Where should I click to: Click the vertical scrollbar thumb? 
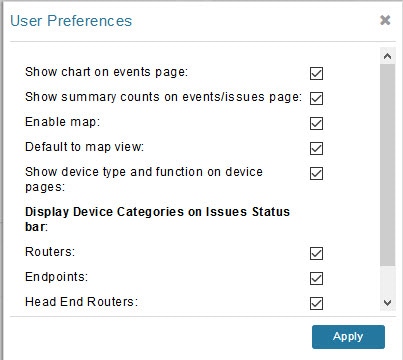[387, 165]
